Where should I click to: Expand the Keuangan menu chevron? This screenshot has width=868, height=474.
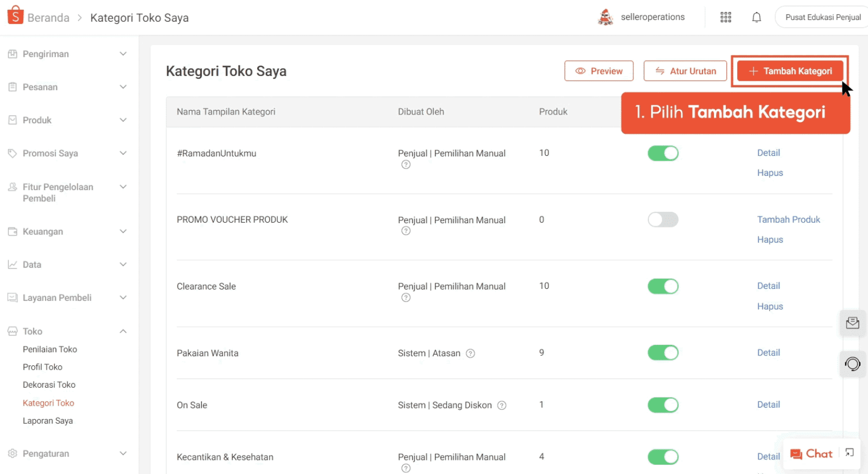click(123, 231)
